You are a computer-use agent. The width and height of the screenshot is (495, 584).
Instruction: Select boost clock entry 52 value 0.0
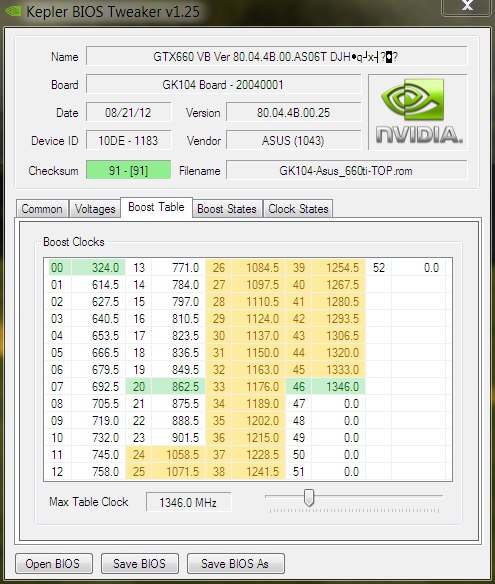click(x=419, y=267)
